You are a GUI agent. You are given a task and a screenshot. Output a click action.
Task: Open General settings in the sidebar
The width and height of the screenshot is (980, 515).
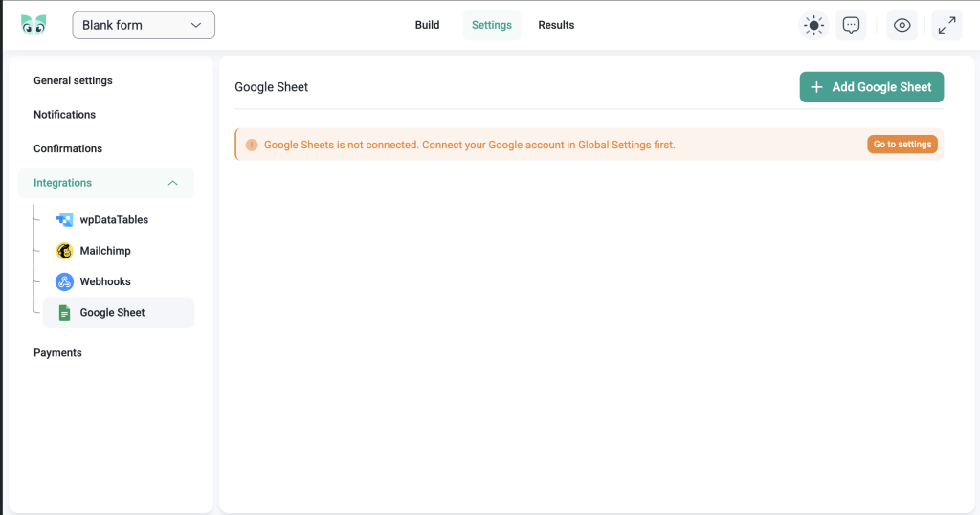pos(73,80)
